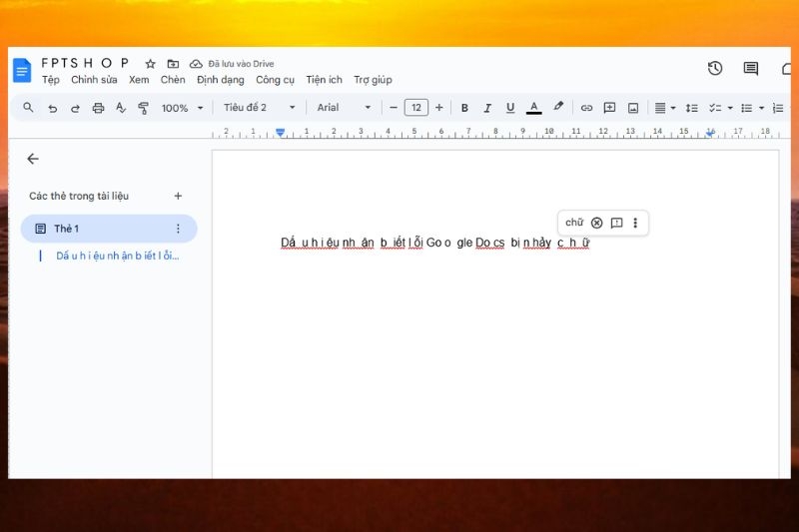
Task: Add a comment from the toolbar
Action: point(609,108)
